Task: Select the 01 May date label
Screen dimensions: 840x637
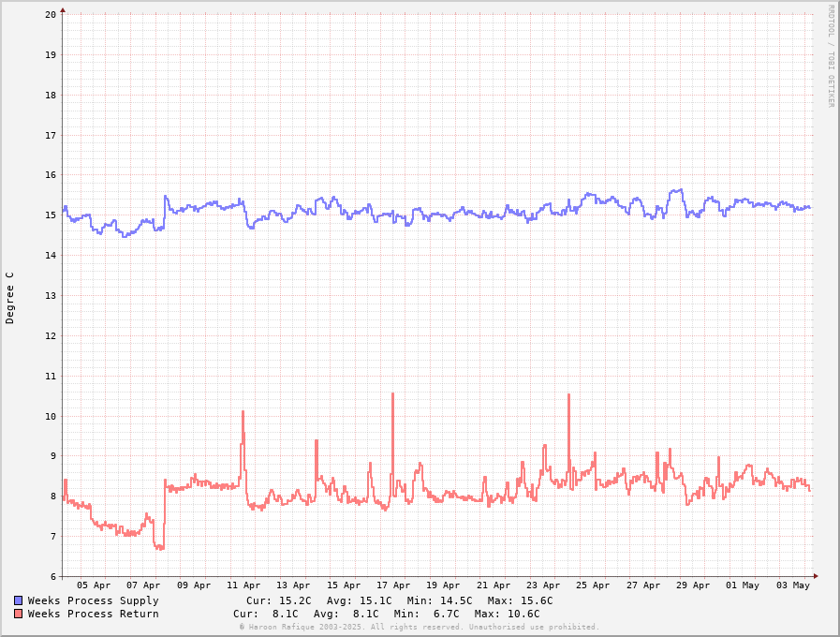Action: 743,585
